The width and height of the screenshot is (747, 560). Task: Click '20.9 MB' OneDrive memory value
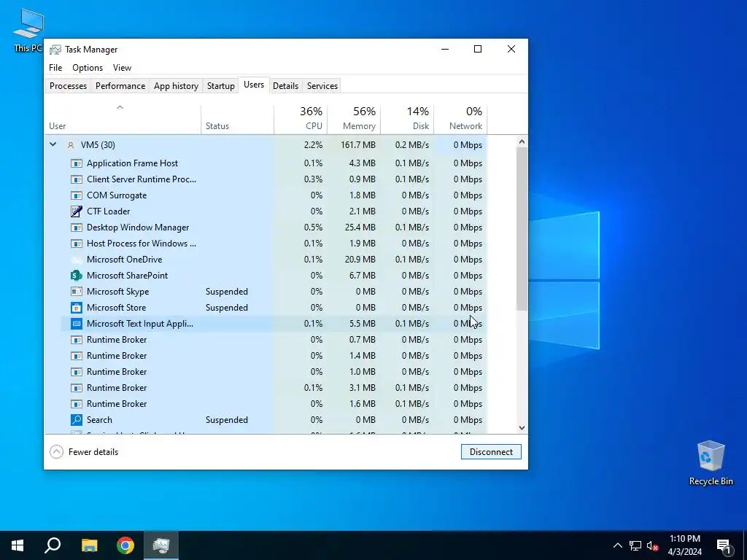point(360,260)
